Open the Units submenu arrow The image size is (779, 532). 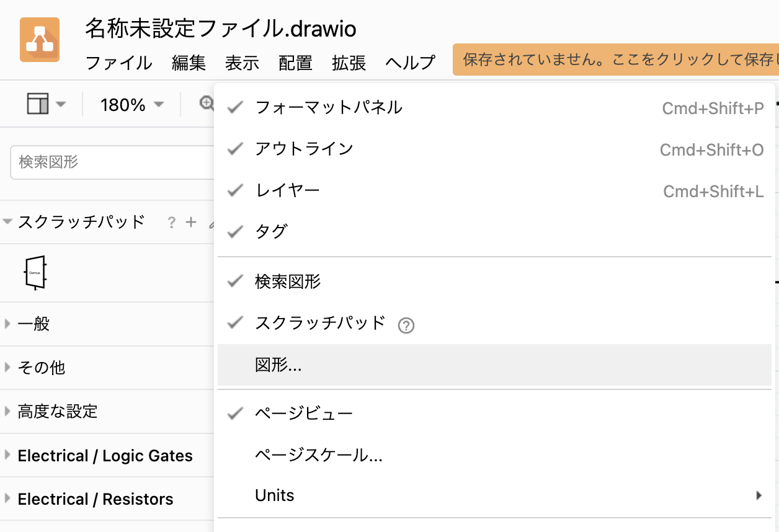[758, 495]
